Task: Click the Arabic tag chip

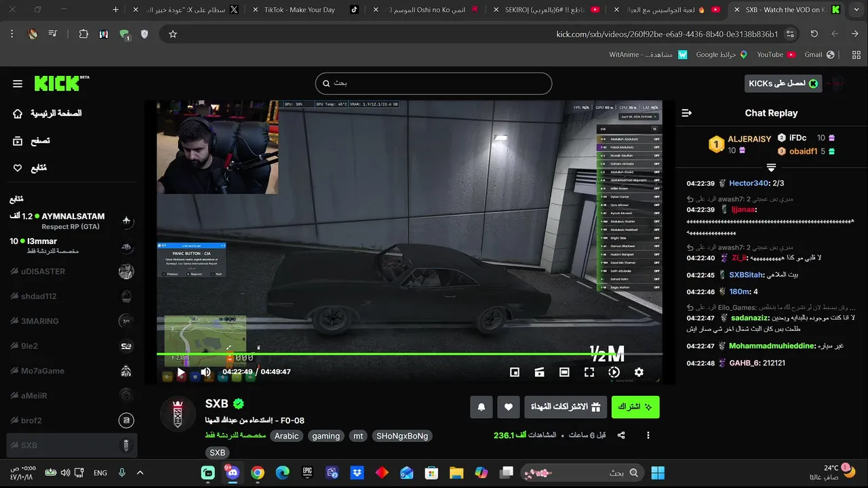Action: click(286, 436)
